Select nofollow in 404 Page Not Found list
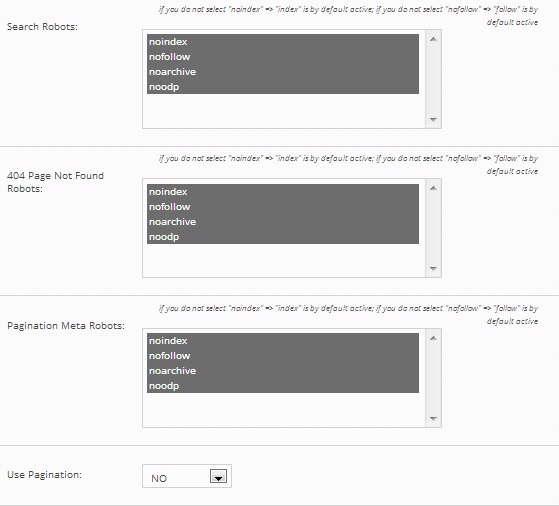This screenshot has width=559, height=506. (x=283, y=207)
